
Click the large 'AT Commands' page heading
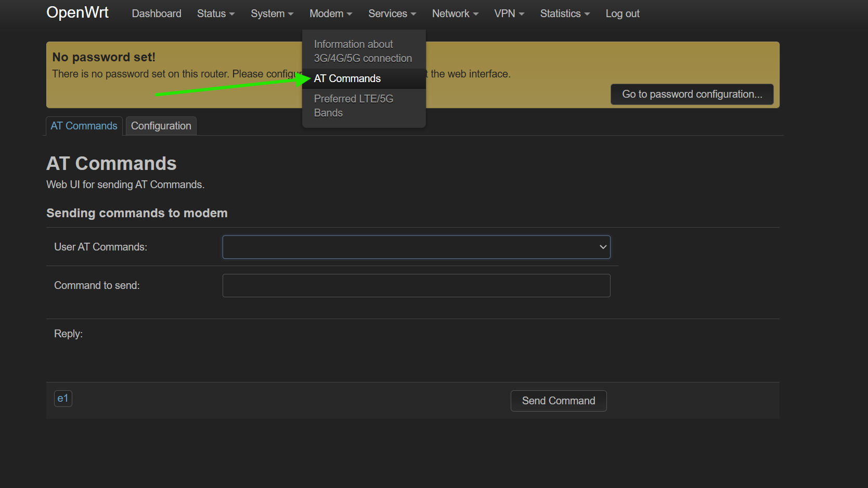111,163
